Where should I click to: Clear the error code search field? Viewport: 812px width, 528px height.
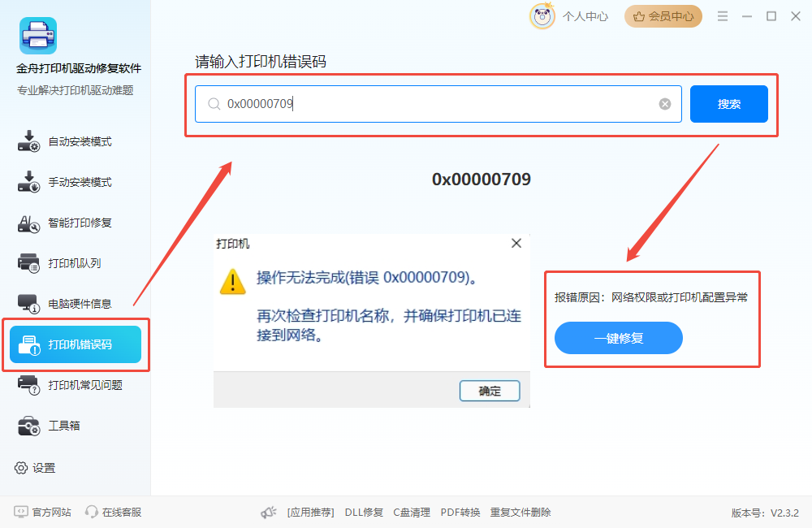(x=665, y=104)
